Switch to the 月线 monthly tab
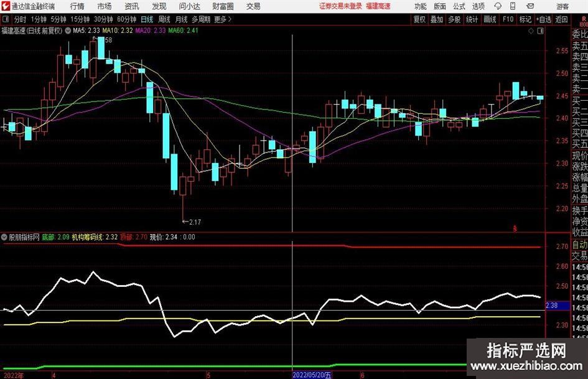This screenshot has width=588, height=379. [x=182, y=19]
